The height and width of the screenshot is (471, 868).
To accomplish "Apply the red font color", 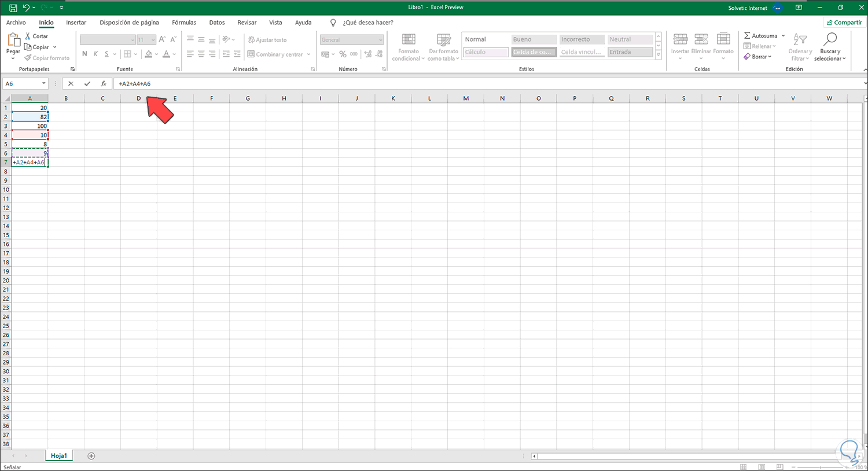I will pyautogui.click(x=166, y=54).
